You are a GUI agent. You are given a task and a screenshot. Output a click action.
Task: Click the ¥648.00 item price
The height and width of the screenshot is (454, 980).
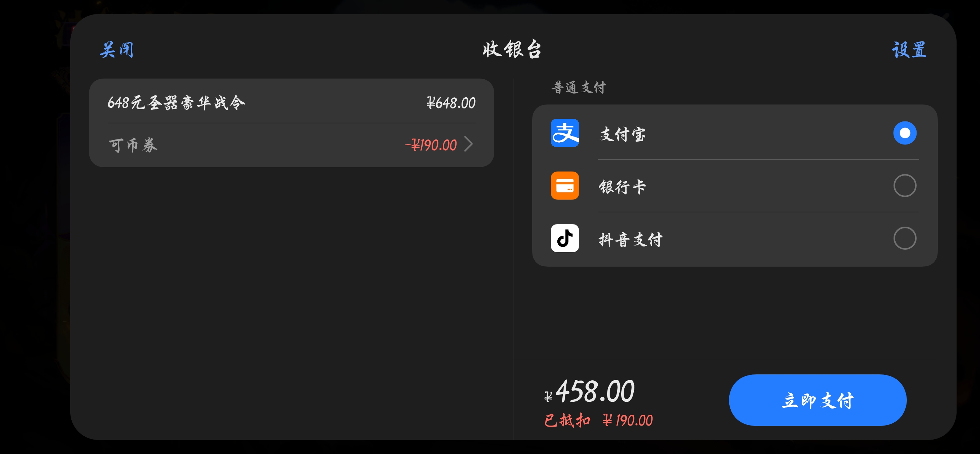[451, 103]
